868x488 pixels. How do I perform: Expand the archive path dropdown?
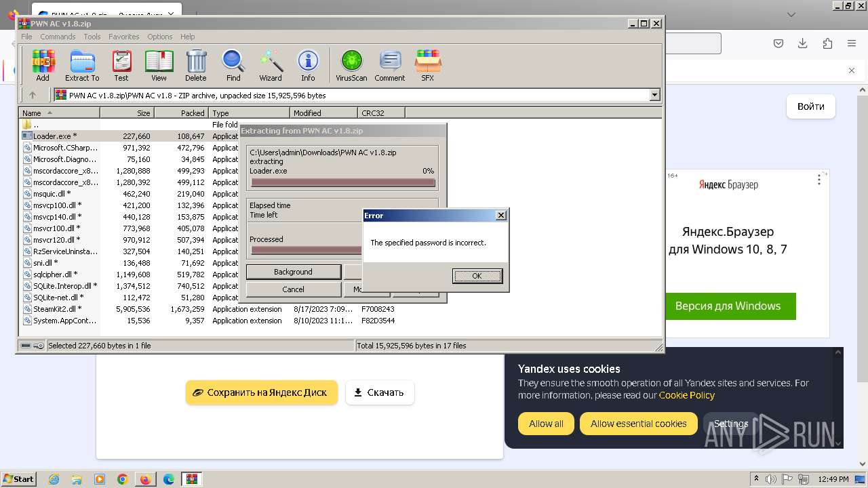pos(655,96)
